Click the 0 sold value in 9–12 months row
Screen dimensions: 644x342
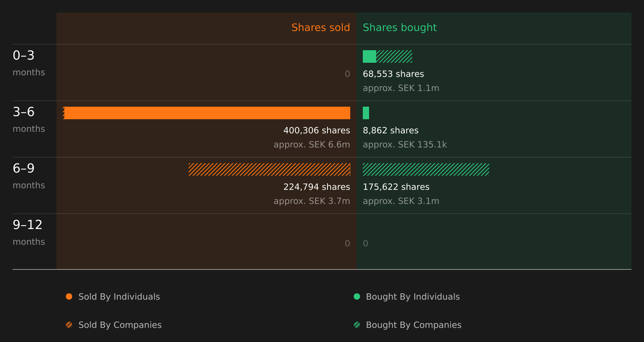tap(347, 243)
